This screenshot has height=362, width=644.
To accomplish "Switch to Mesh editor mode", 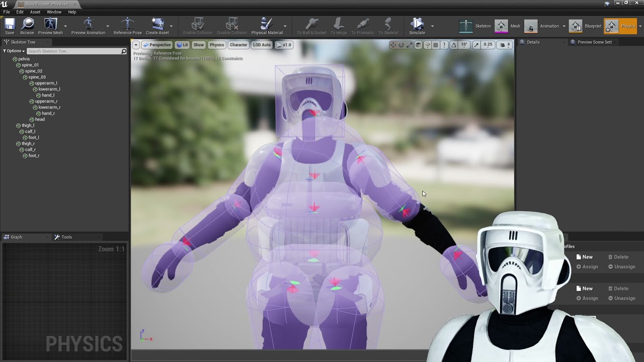I will [x=508, y=26].
